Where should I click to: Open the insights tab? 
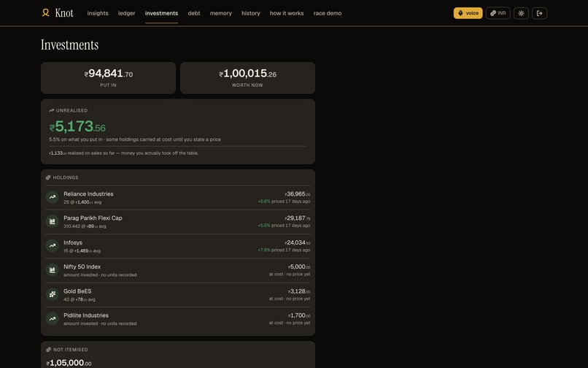click(98, 13)
